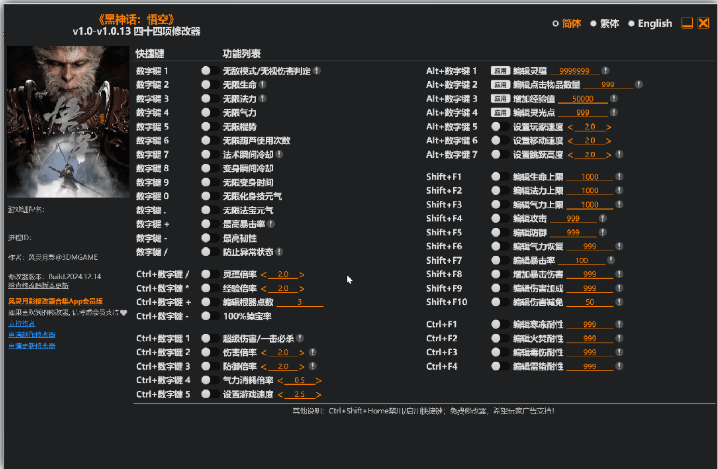Click 编辑生命上限 value field showing 1000
Image resolution: width=718 pixels, height=469 pixels.
tap(590, 177)
